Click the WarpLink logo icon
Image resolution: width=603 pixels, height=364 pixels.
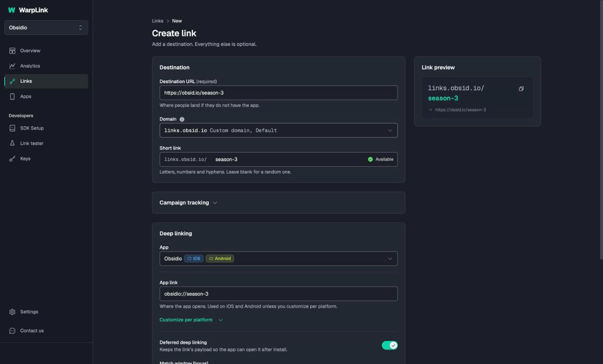[12, 10]
